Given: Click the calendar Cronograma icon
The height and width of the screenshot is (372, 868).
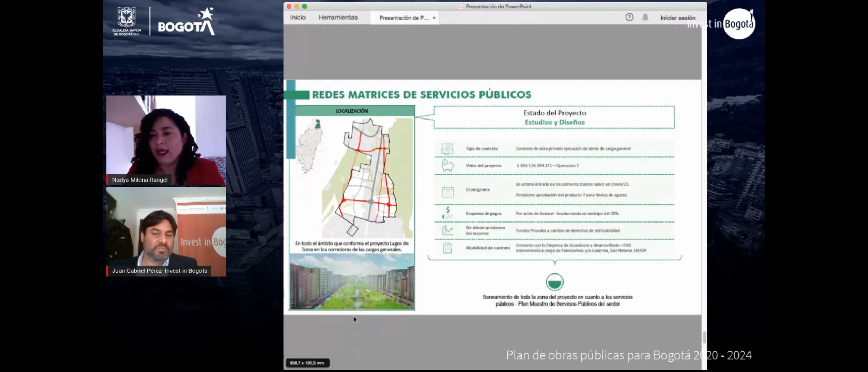Looking at the screenshot, I should [447, 192].
